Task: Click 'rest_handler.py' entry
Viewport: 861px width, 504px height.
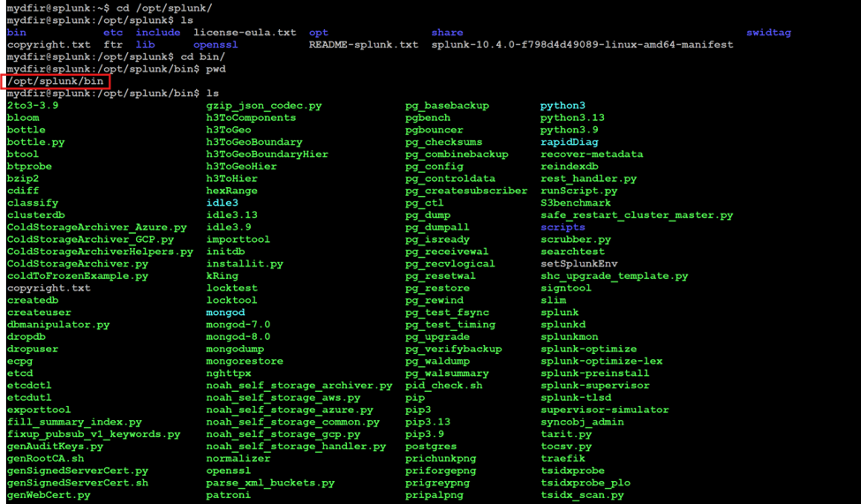Action: tap(589, 178)
